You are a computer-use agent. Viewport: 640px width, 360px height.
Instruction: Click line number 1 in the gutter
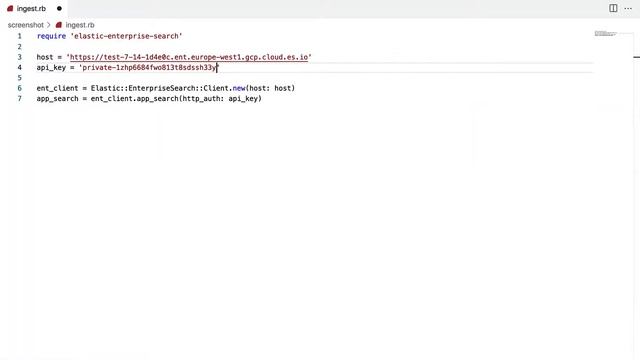tap(19, 36)
